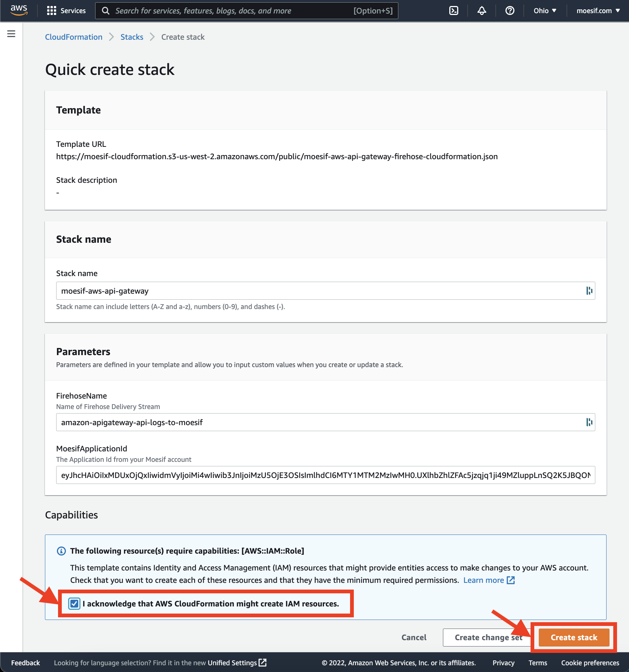Click the external link icon after Learn more

click(511, 580)
